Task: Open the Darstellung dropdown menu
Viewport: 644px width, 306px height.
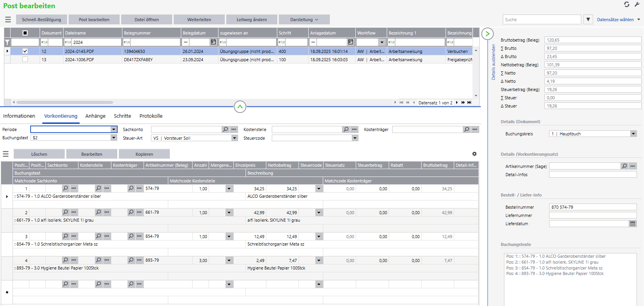Action: (304, 20)
